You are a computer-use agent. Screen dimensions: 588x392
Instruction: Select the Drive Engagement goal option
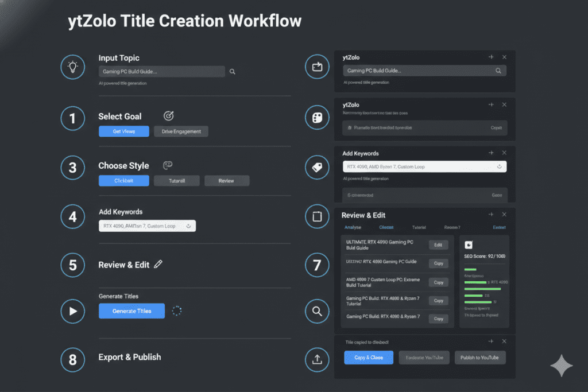coord(181,131)
